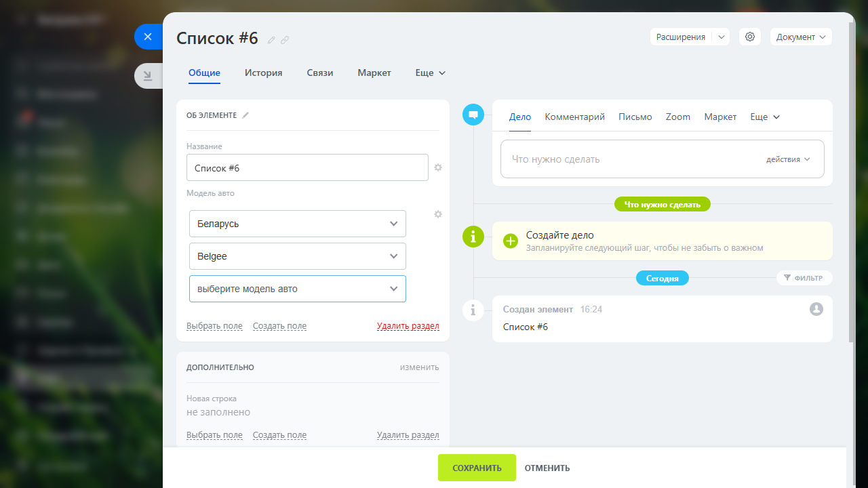The image size is (868, 488).
Task: Expand the arrow next to Расширения
Action: pyautogui.click(x=721, y=37)
